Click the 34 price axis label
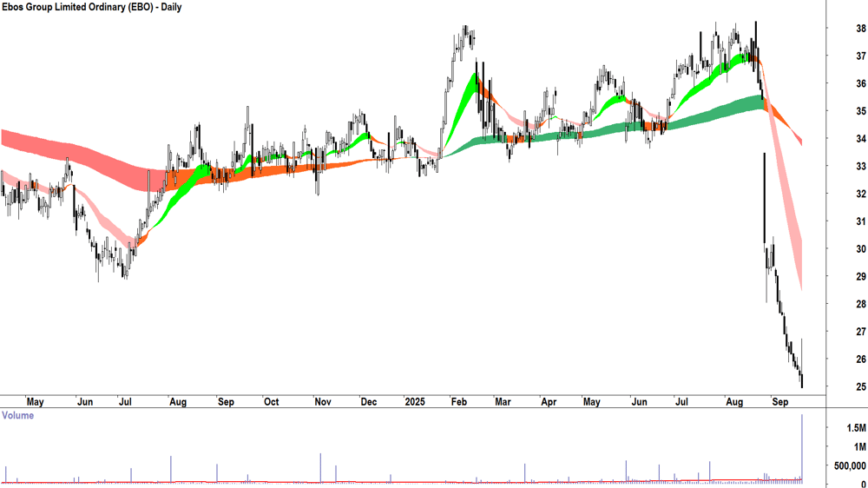Viewport: 868px width, 488px height. (x=861, y=138)
